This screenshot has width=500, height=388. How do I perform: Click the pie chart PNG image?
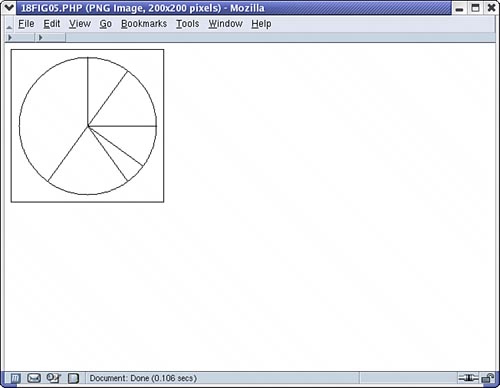pyautogui.click(x=87, y=126)
